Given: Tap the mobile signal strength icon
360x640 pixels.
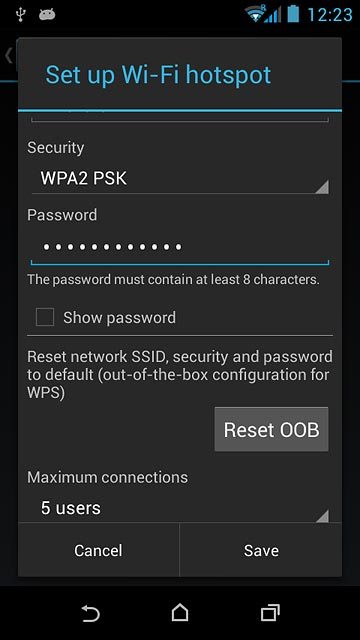Looking at the screenshot, I should click(x=273, y=14).
